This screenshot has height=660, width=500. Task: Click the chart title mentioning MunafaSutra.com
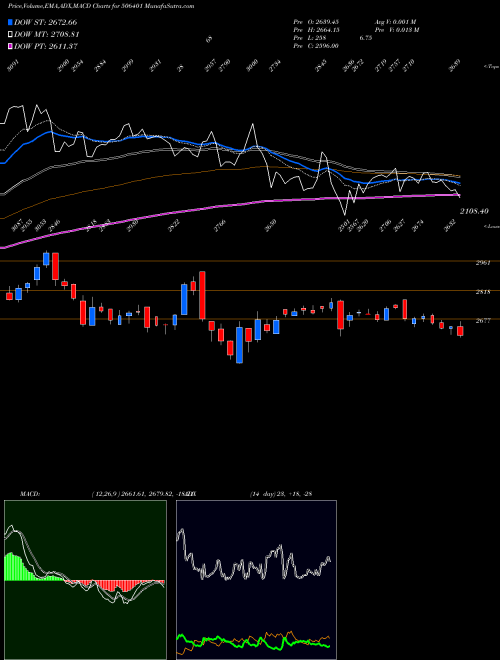(x=101, y=6)
